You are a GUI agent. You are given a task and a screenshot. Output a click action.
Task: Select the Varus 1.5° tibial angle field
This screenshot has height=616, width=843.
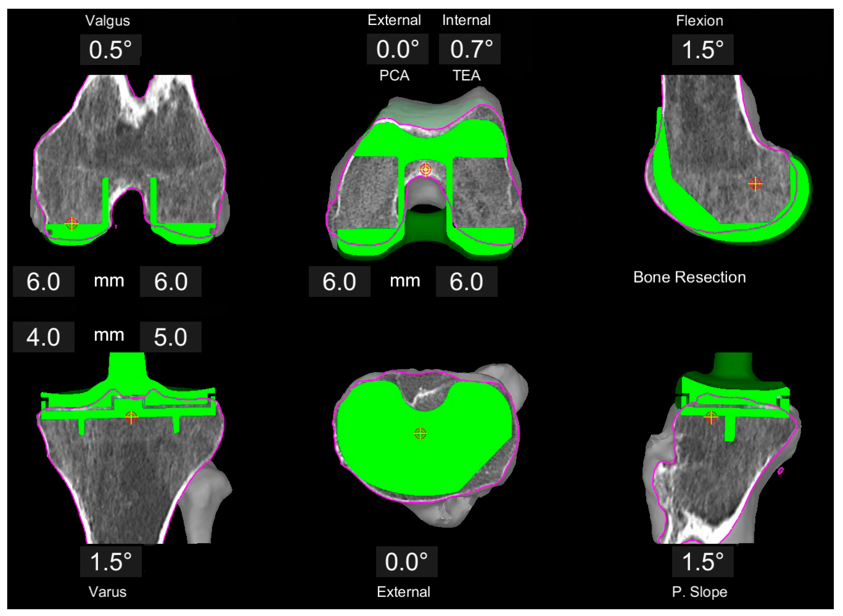tap(110, 562)
